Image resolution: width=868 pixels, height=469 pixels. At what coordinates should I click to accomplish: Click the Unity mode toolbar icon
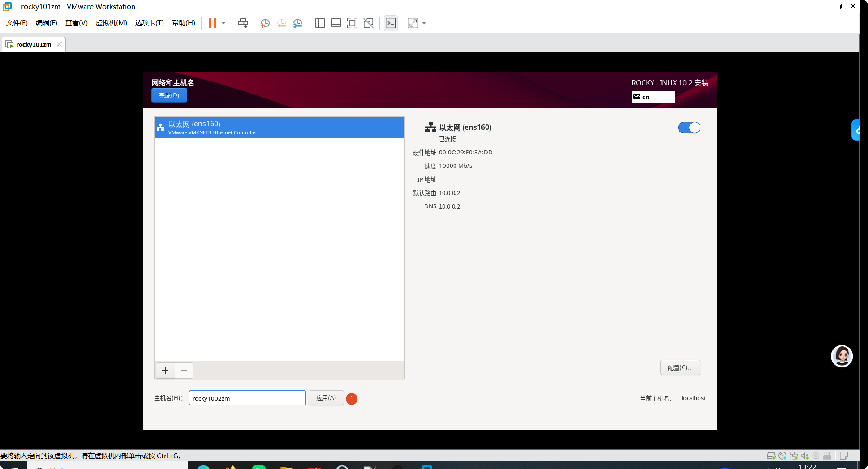tap(369, 23)
